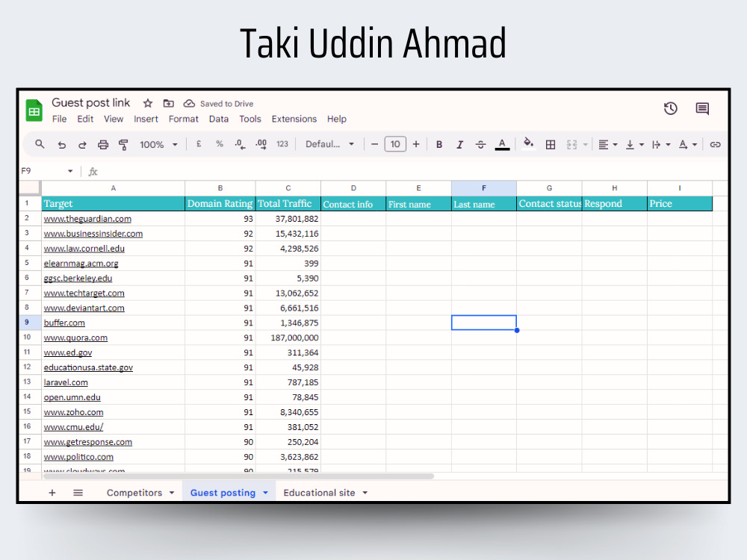Click the Undo arrow
747x560 pixels.
[62, 144]
